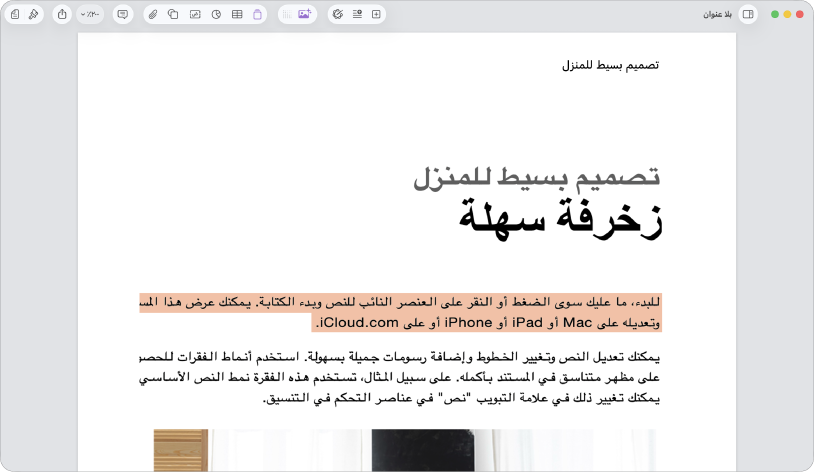Toggle the sidebar view button
This screenshot has width=814, height=473.
click(748, 15)
